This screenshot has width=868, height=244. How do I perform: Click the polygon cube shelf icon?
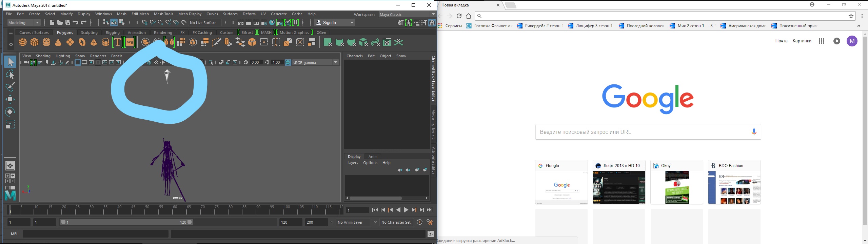tap(35, 42)
